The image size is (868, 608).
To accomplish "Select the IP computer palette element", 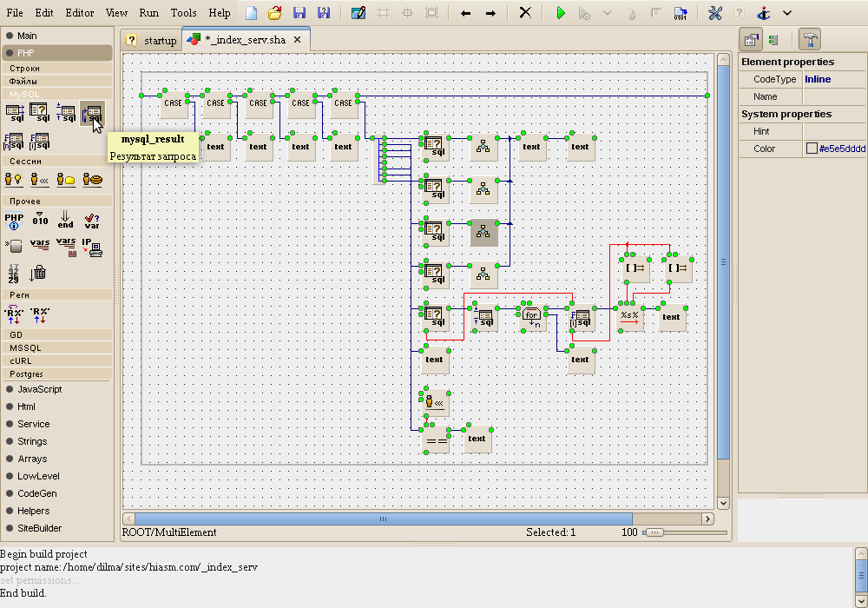I will click(x=92, y=248).
